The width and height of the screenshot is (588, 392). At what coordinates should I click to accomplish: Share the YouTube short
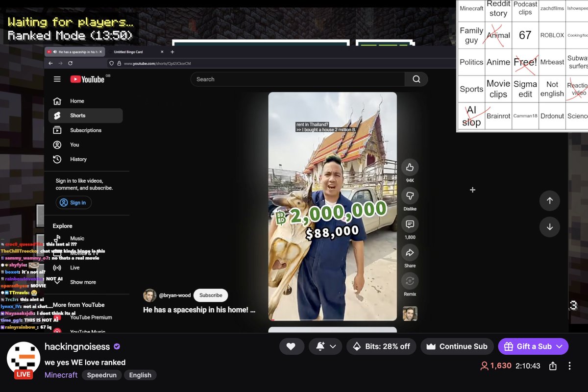[410, 253]
